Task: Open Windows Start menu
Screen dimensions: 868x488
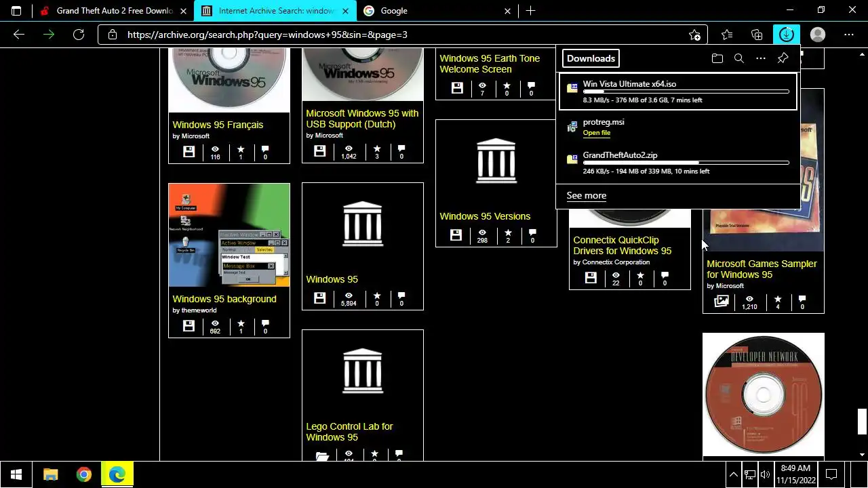Action: pyautogui.click(x=16, y=474)
